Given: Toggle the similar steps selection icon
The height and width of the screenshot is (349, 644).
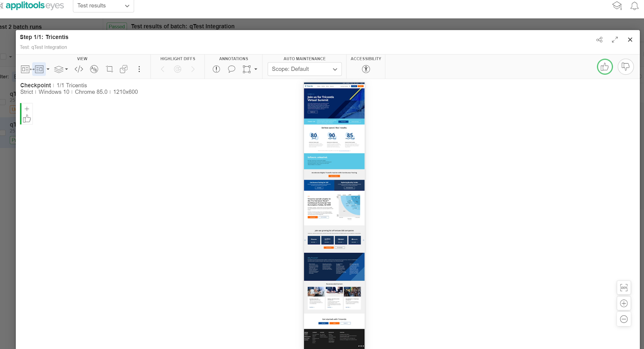Looking at the screenshot, I should (x=124, y=69).
